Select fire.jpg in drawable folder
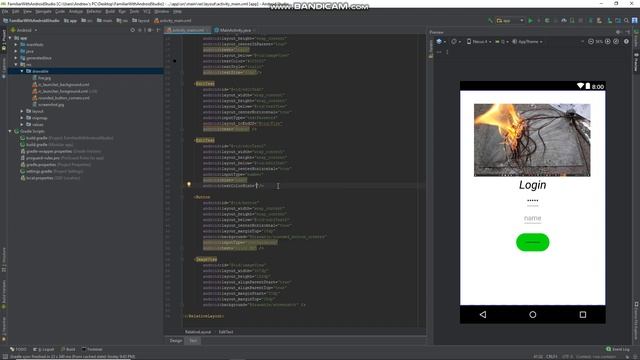 coord(41,78)
